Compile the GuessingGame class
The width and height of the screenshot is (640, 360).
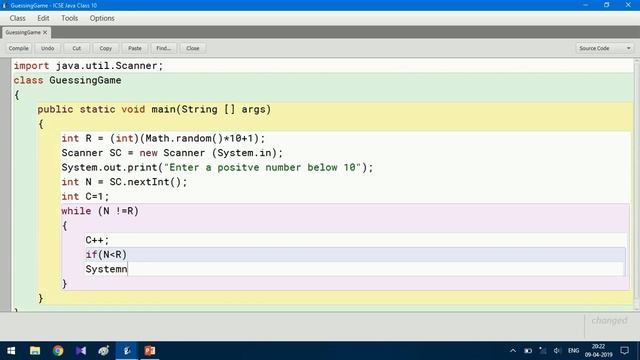pos(19,48)
